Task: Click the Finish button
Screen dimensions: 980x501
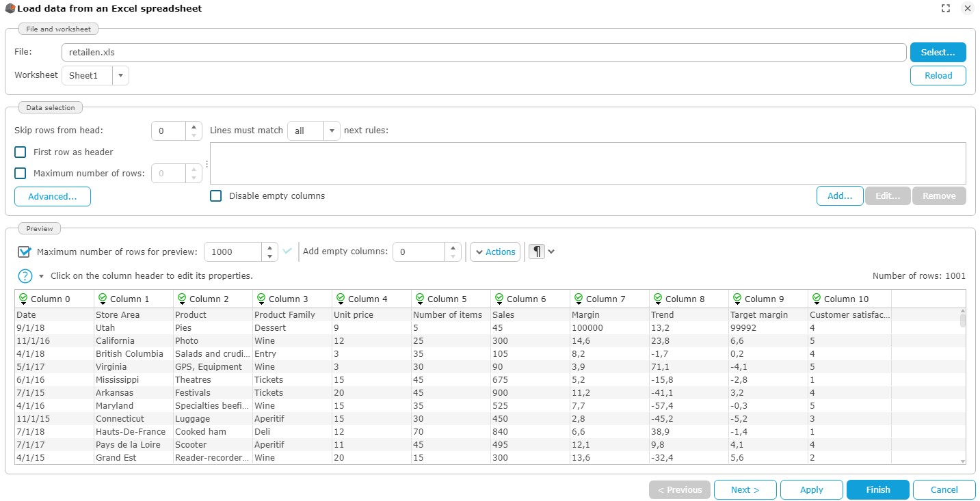Action: pyautogui.click(x=877, y=490)
